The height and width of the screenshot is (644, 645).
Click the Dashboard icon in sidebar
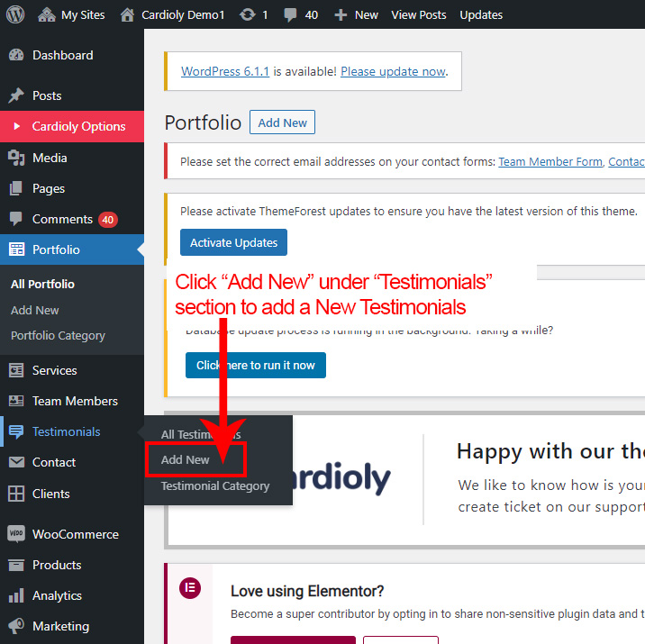16,55
